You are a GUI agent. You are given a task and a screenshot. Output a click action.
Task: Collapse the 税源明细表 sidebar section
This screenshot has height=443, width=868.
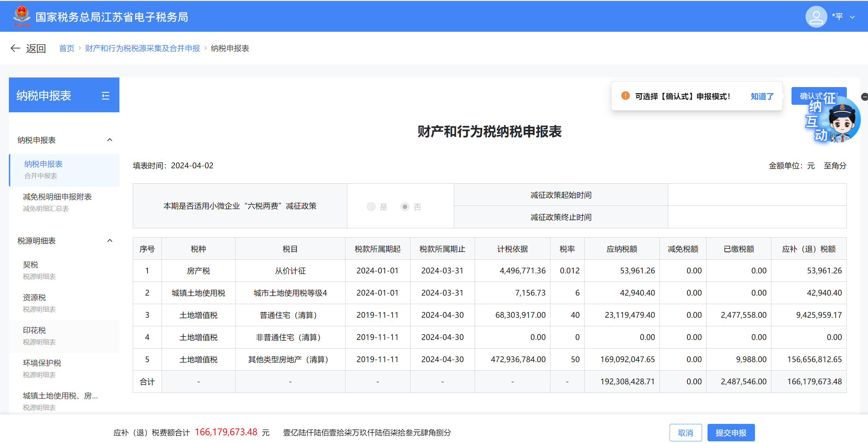(x=110, y=241)
